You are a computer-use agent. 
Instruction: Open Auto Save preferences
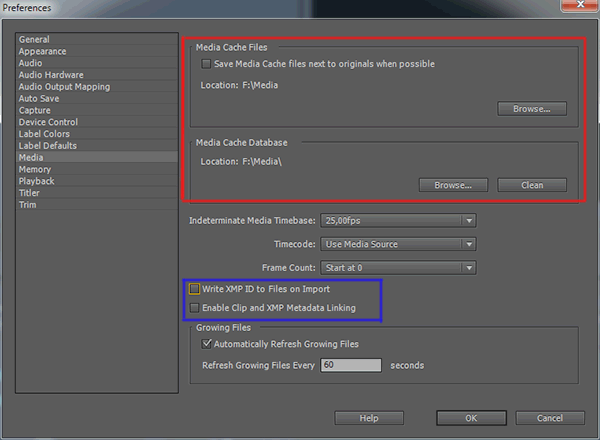(x=97, y=99)
